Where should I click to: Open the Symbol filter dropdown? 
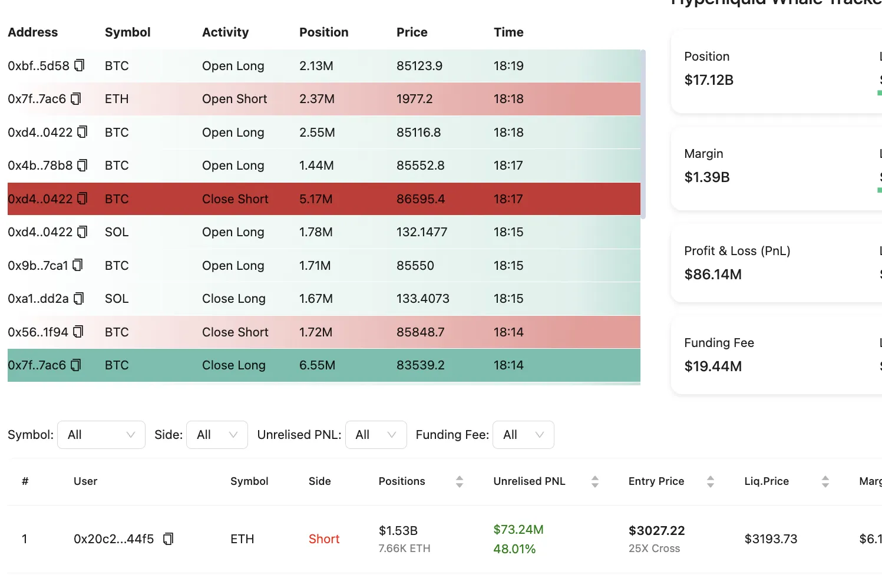(x=101, y=435)
